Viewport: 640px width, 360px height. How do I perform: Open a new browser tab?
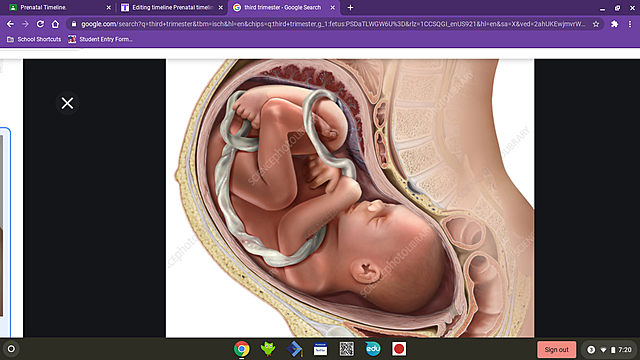[x=350, y=7]
